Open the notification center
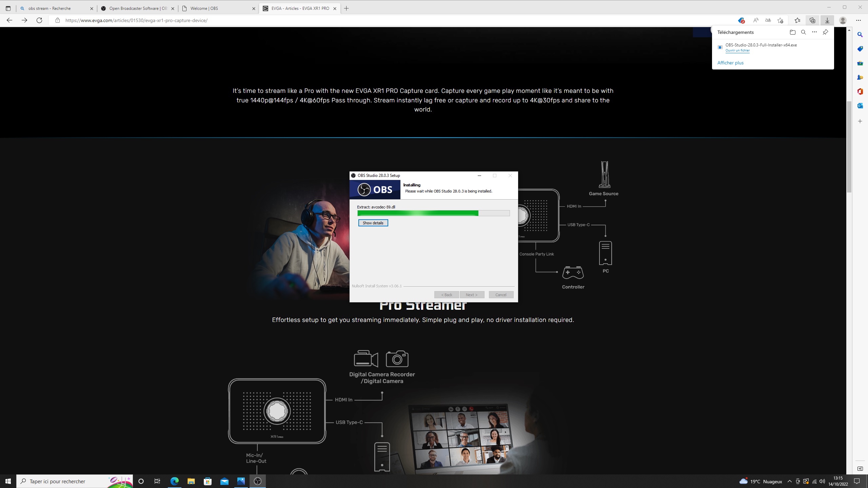The height and width of the screenshot is (488, 868). 857,481
